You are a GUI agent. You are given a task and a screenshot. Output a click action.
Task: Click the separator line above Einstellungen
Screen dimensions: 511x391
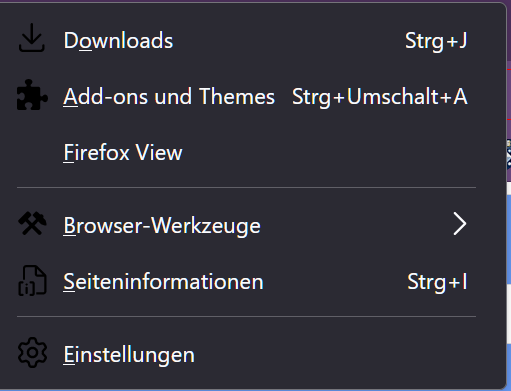(x=246, y=316)
